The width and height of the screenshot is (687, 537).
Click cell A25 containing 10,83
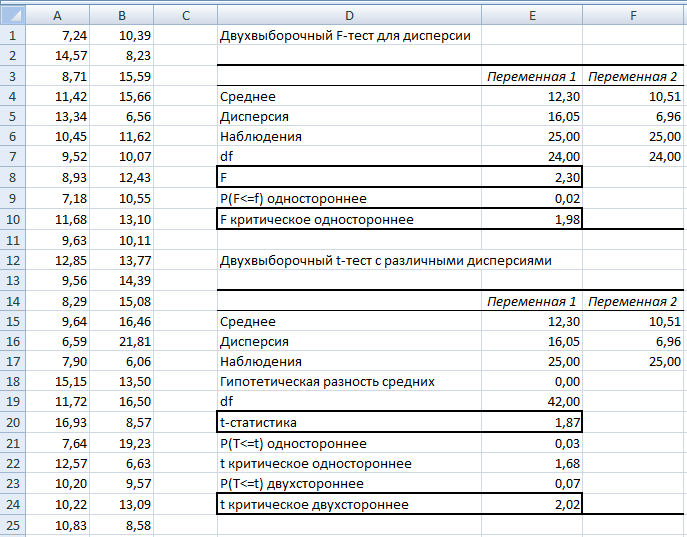[x=57, y=525]
